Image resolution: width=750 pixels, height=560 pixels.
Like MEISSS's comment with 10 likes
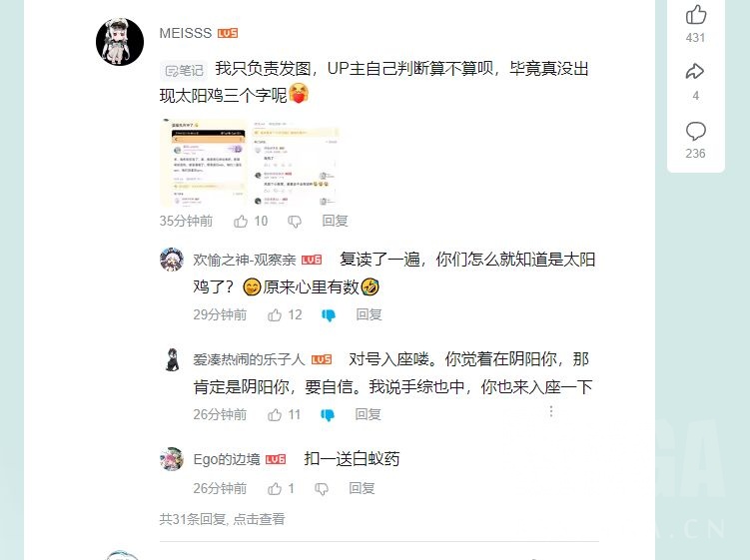241,221
